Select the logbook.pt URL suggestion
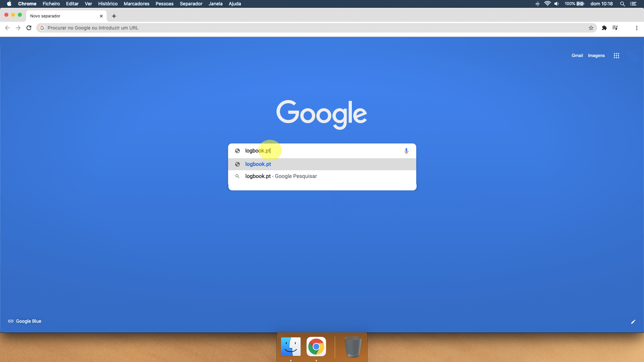The image size is (644, 362). click(322, 164)
